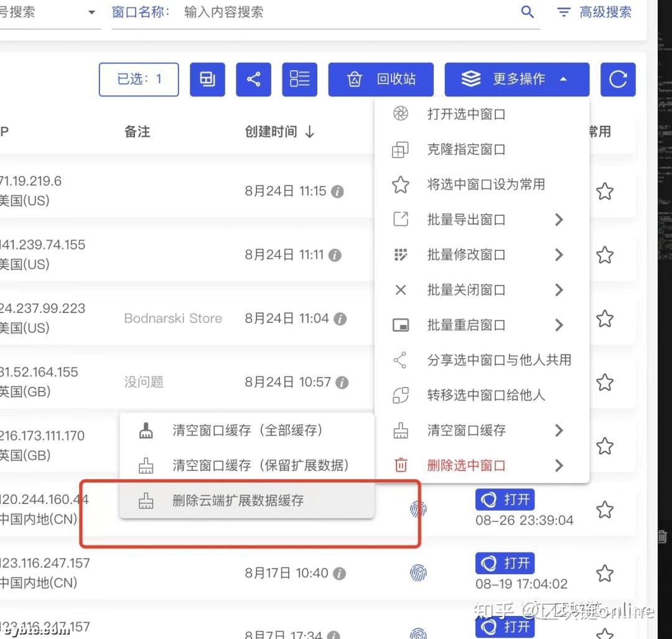Star the 81.52.164.155 UK window
Image resolution: width=672 pixels, height=639 pixels.
point(604,382)
